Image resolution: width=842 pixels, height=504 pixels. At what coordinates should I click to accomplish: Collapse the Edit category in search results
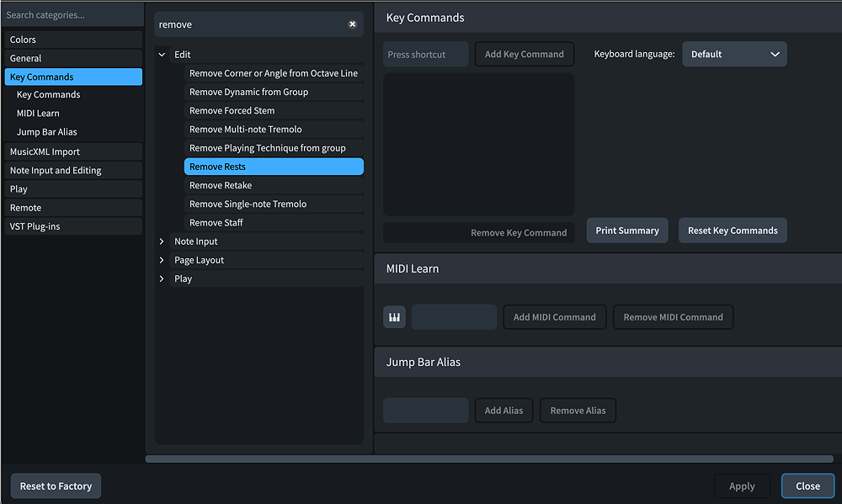coord(162,54)
